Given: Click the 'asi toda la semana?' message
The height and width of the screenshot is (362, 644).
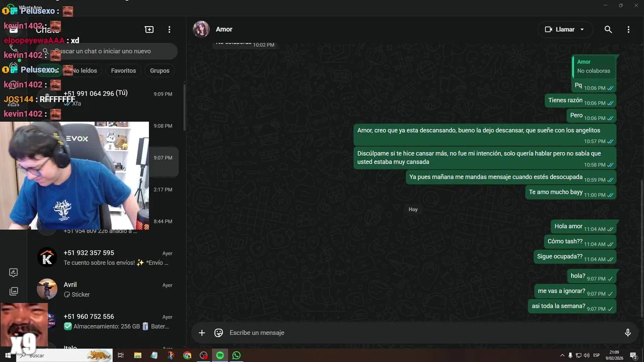Looking at the screenshot, I should click(572, 306).
